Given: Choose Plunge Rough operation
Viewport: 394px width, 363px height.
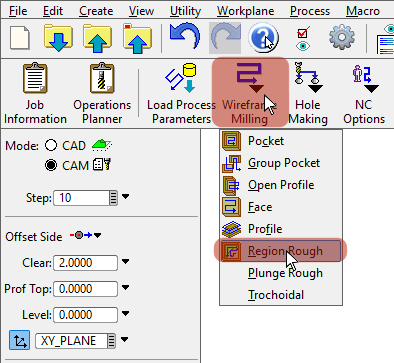Looking at the screenshot, I should tap(281, 273).
